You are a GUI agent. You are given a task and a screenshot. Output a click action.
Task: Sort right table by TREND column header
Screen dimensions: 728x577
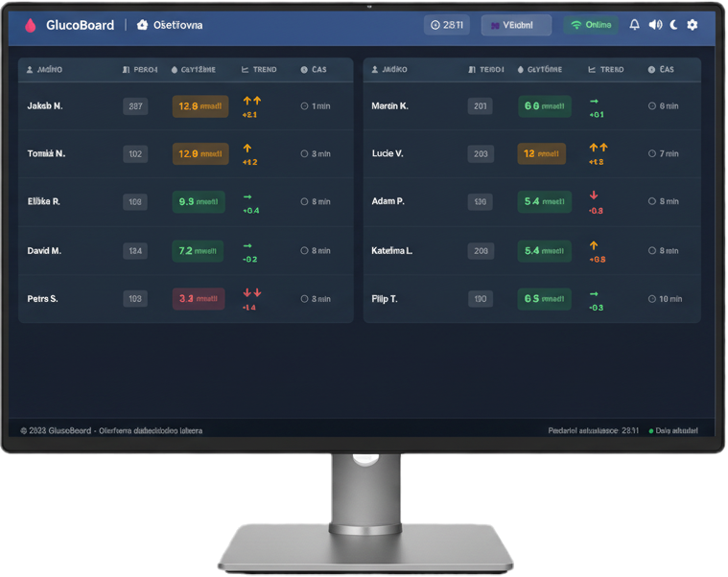[606, 70]
